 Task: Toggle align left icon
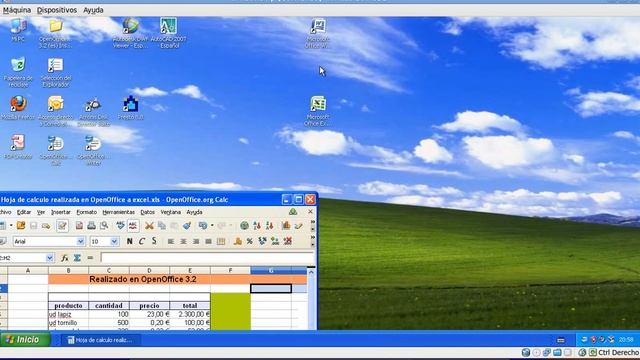pos(171,242)
